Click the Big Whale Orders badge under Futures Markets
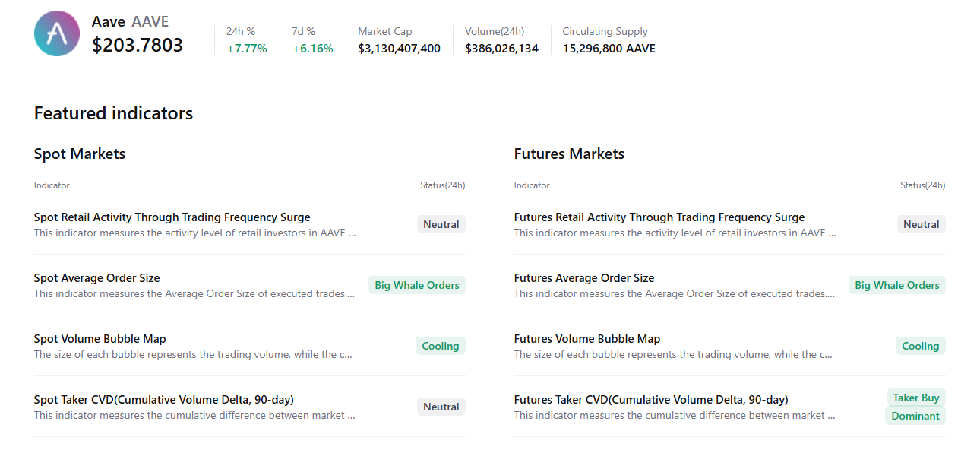Screen dimensions: 980x453 pyautogui.click(x=896, y=284)
